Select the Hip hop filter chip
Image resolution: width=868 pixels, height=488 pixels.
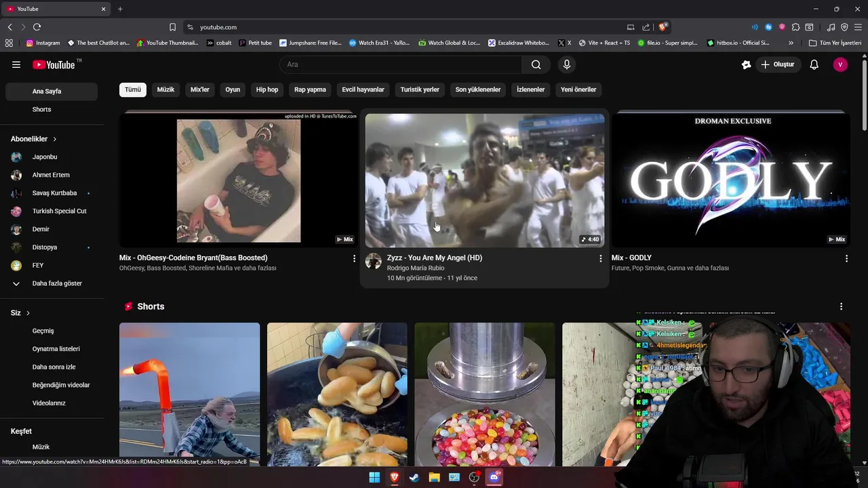point(267,89)
